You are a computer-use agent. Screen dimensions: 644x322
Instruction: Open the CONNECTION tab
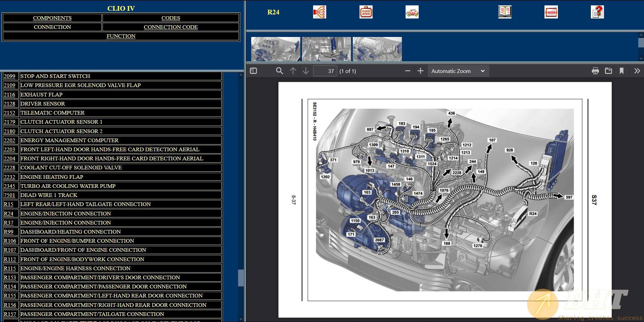coord(52,27)
